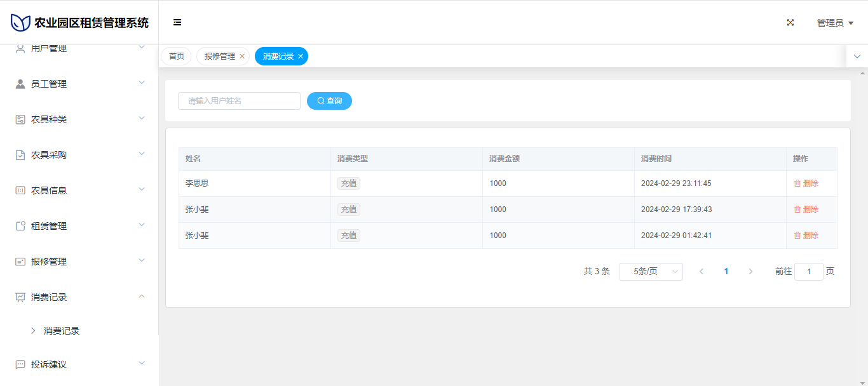This screenshot has height=386, width=868.
Task: Open the tabs options dropdown arrow
Action: 857,57
